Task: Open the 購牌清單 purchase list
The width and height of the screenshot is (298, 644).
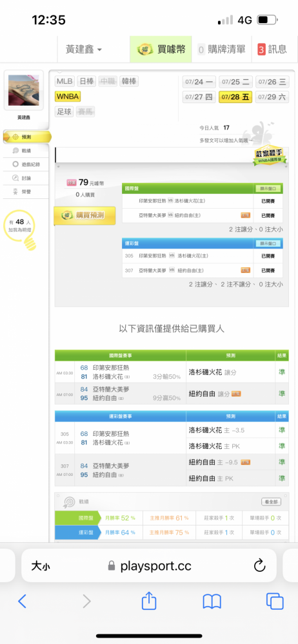Action: 221,50
